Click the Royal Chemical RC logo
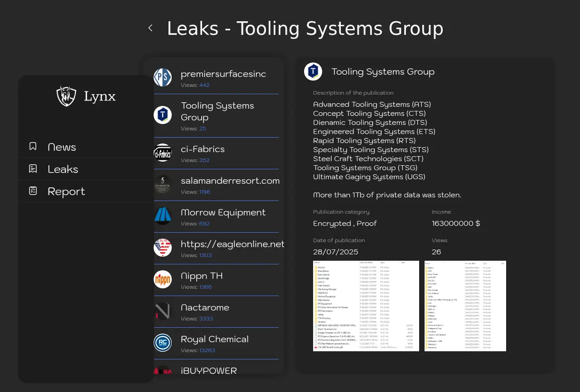The image size is (580, 392). point(163,343)
